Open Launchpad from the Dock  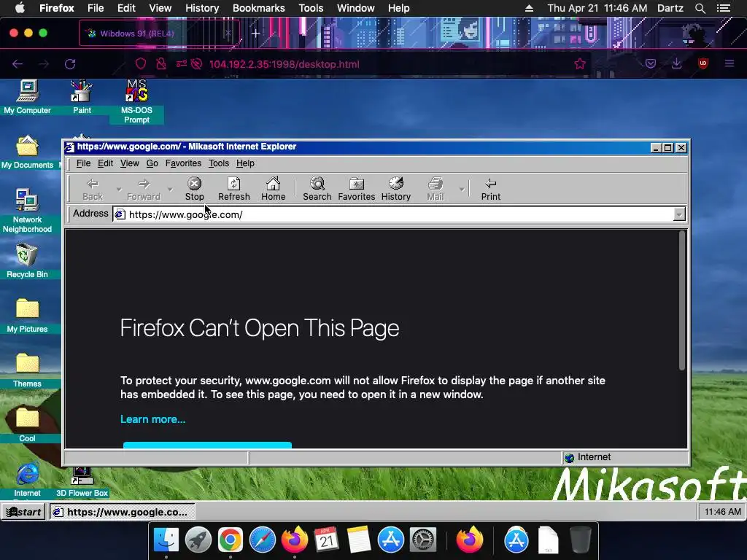click(x=198, y=540)
